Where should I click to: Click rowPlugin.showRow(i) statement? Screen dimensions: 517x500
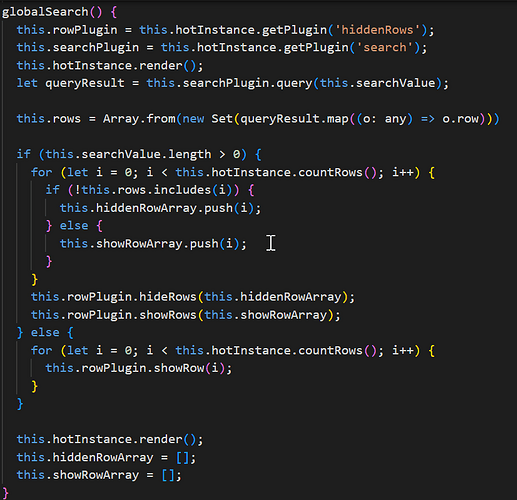pyautogui.click(x=139, y=368)
